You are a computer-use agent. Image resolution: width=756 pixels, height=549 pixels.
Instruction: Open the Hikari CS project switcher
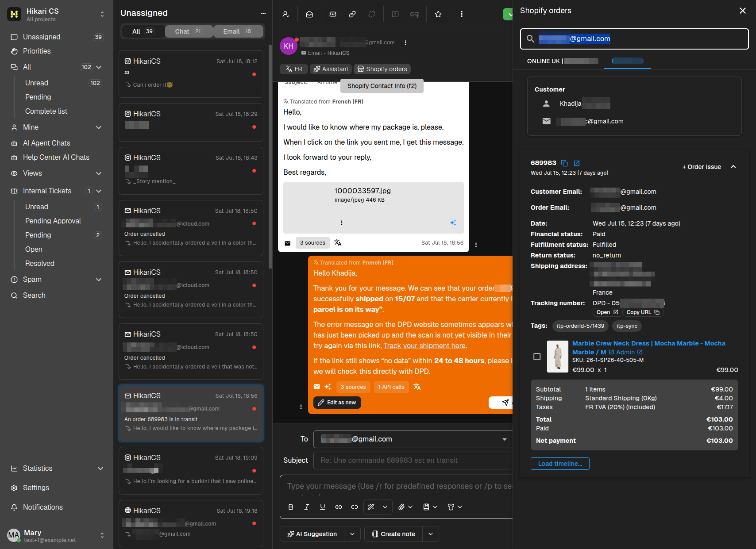point(102,14)
